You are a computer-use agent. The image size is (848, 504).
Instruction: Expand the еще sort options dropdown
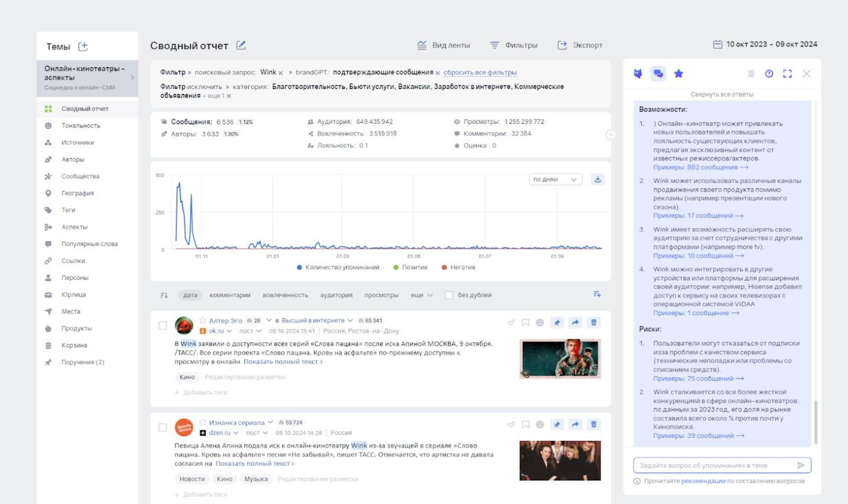pyautogui.click(x=421, y=295)
